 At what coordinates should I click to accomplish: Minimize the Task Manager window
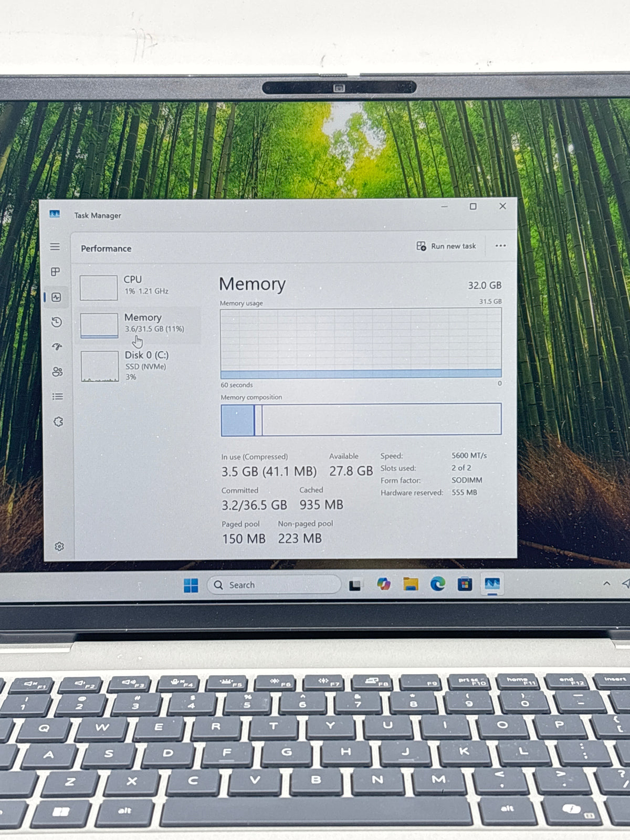[444, 206]
